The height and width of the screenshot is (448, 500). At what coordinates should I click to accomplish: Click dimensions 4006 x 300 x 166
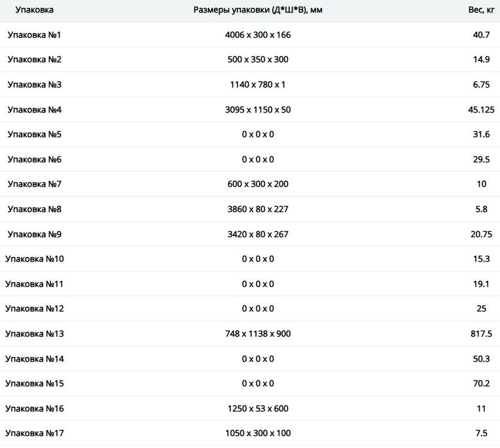(x=258, y=35)
